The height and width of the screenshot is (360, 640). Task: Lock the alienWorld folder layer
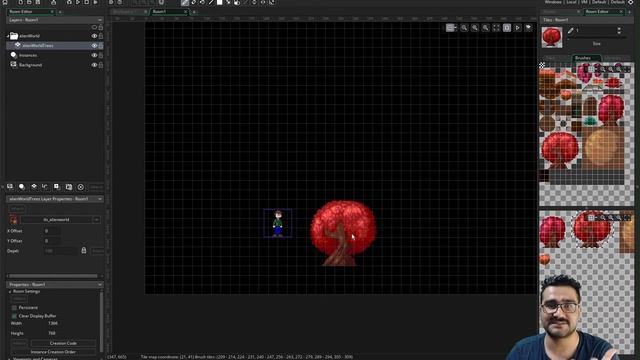(x=101, y=36)
